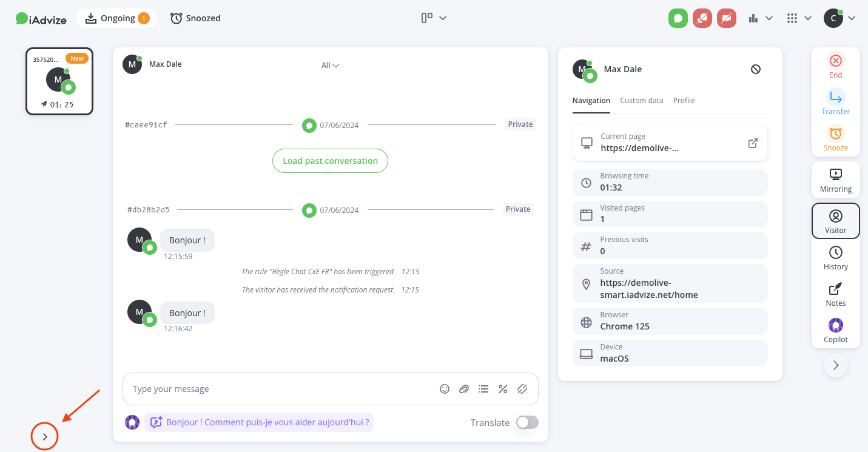The image size is (868, 452).
Task: Click Load past conversation button
Action: click(x=330, y=161)
